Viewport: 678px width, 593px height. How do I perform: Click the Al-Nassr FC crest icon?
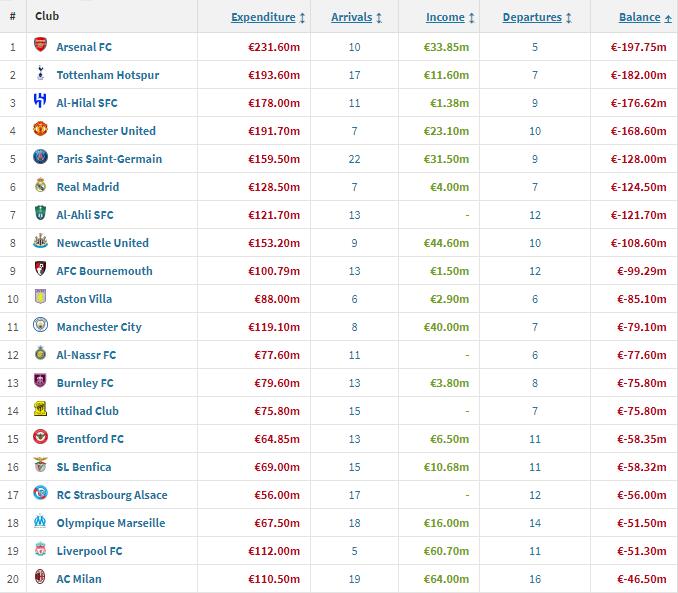[40, 353]
